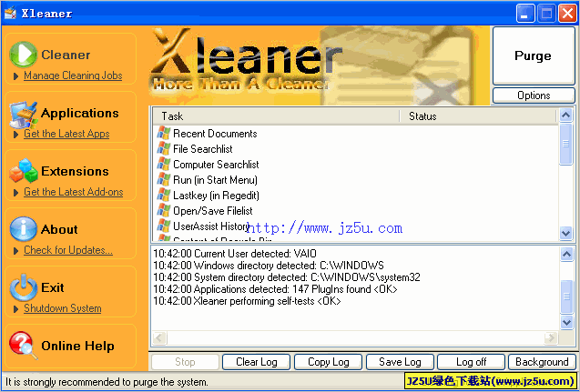Click log line '147 PlugIns found <OK>'
The image size is (580, 392).
pyautogui.click(x=275, y=289)
